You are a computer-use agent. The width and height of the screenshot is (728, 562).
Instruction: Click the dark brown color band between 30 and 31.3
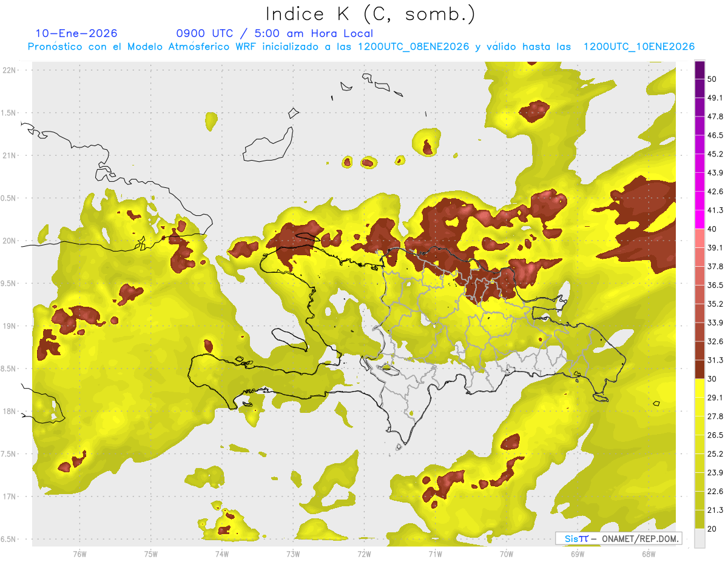pyautogui.click(x=699, y=369)
